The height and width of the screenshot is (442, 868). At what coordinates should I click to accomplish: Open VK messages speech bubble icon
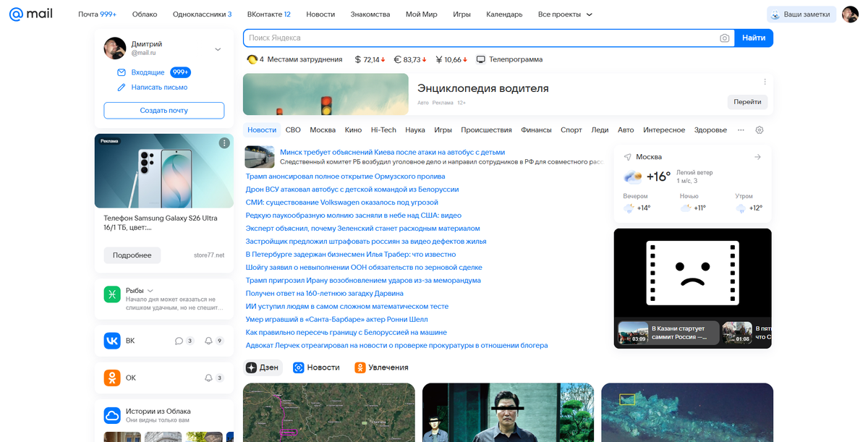pyautogui.click(x=179, y=341)
